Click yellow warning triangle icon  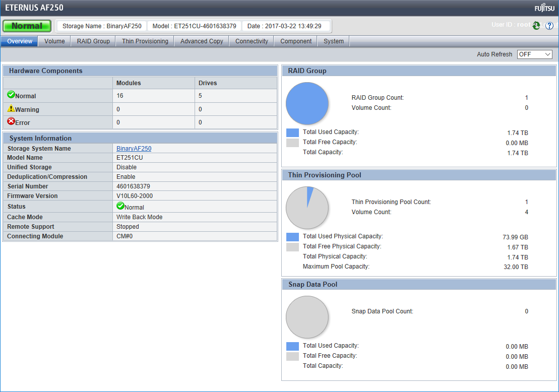[x=11, y=108]
